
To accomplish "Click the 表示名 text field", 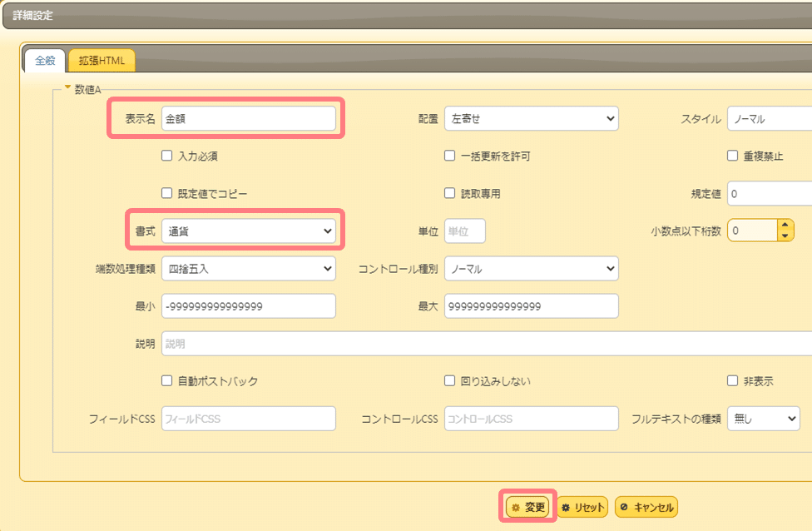I will click(x=249, y=119).
